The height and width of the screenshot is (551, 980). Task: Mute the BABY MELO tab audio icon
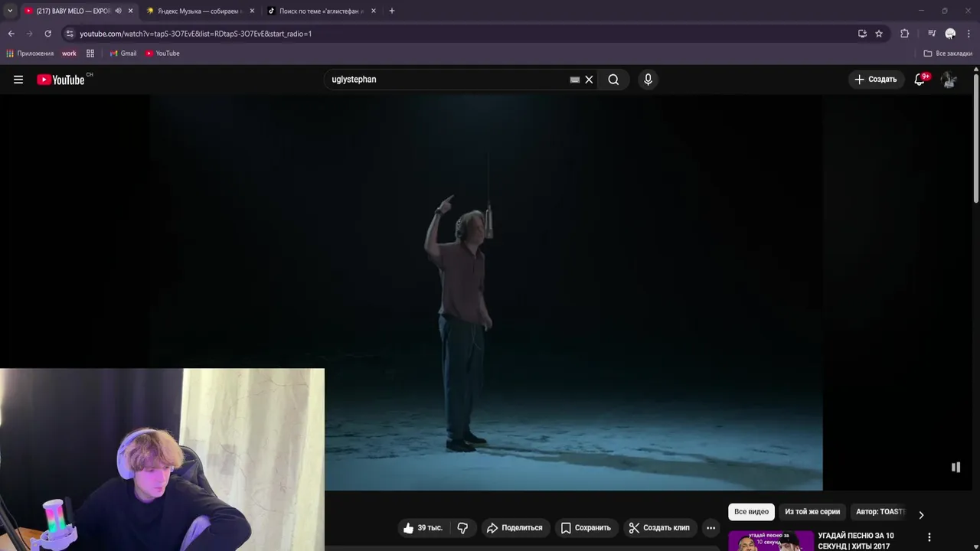pyautogui.click(x=118, y=11)
